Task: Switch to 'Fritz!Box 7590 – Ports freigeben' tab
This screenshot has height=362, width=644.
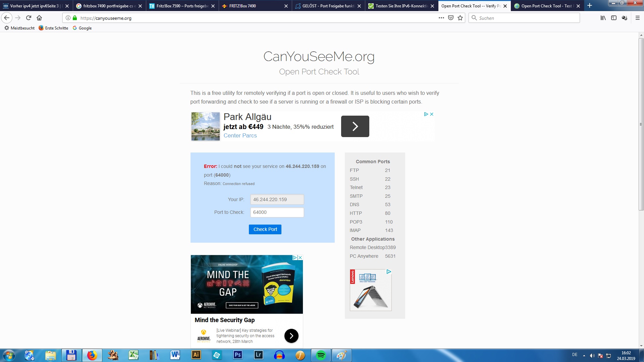Action: [x=182, y=6]
